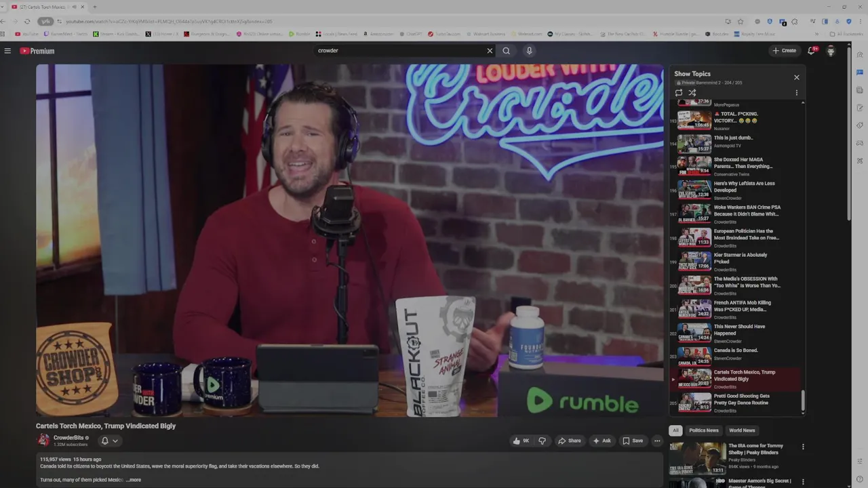The image size is (868, 488).
Task: Open 'The IRA come for Tommy Shelby' thumbnail
Action: pos(697,458)
